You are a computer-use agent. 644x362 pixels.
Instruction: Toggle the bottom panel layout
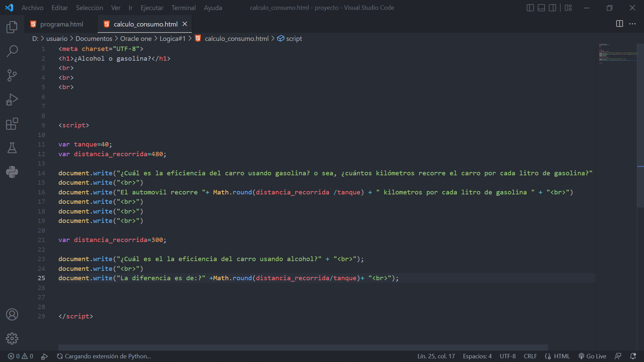pyautogui.click(x=541, y=8)
